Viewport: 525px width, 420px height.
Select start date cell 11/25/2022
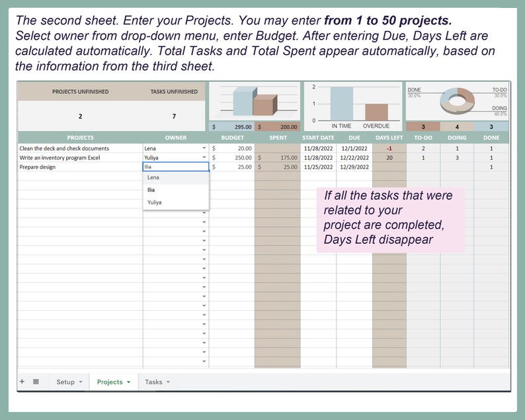(319, 167)
